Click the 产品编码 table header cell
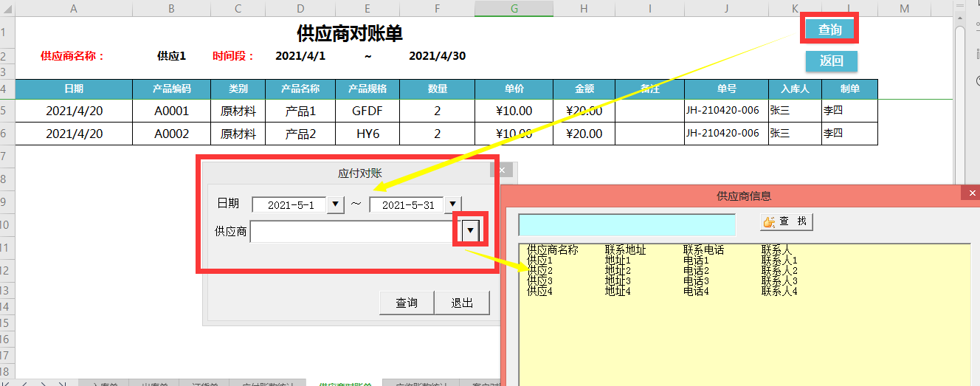980x386 pixels. click(x=171, y=89)
